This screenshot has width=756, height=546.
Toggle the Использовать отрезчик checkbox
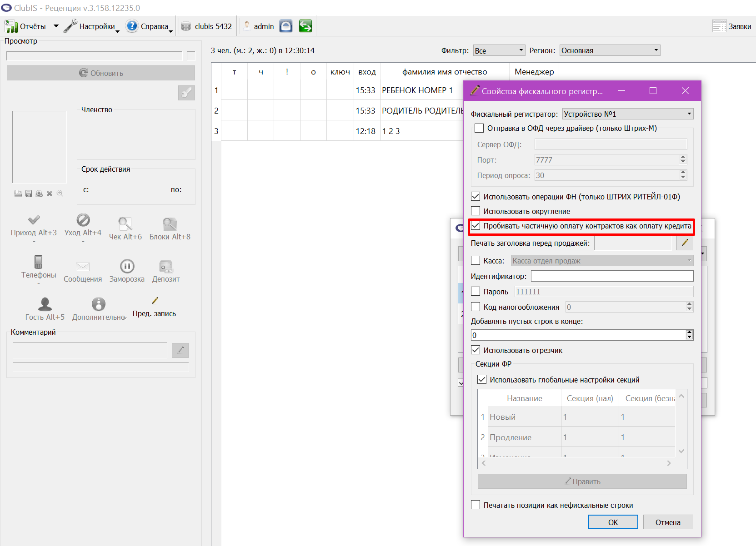[476, 350]
